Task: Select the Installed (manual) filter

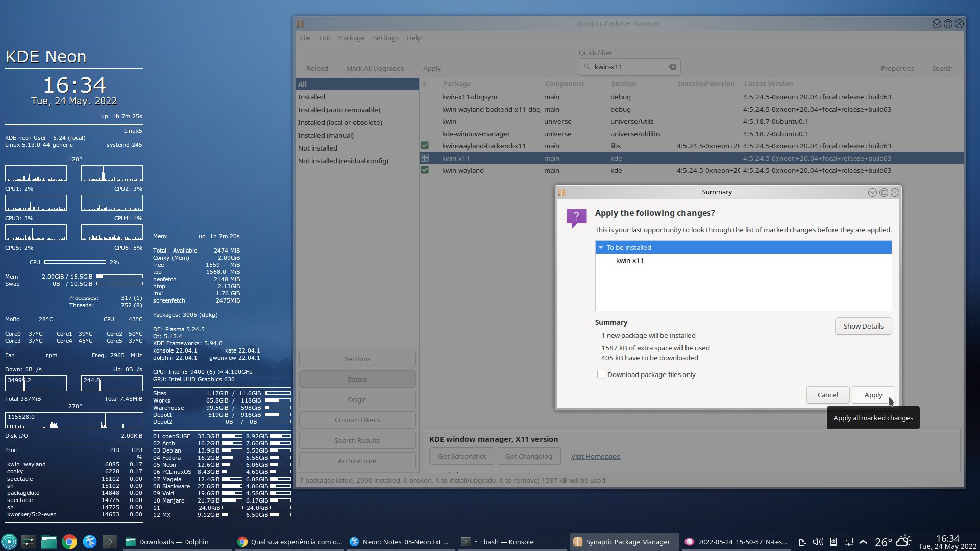Action: [357, 135]
